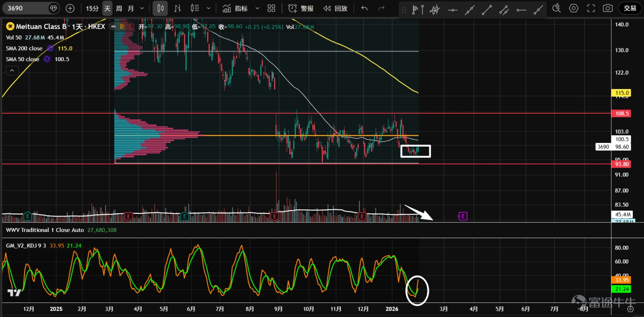Image resolution: width=644 pixels, height=317 pixels.
Task: Collapse the indicator legend with chevron
Action: (x=12, y=70)
